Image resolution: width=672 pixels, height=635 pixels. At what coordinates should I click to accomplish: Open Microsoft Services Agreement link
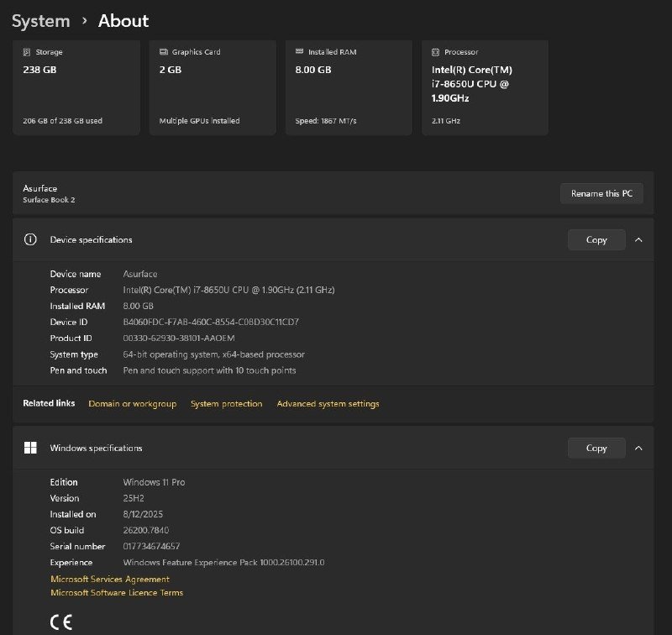point(110,579)
